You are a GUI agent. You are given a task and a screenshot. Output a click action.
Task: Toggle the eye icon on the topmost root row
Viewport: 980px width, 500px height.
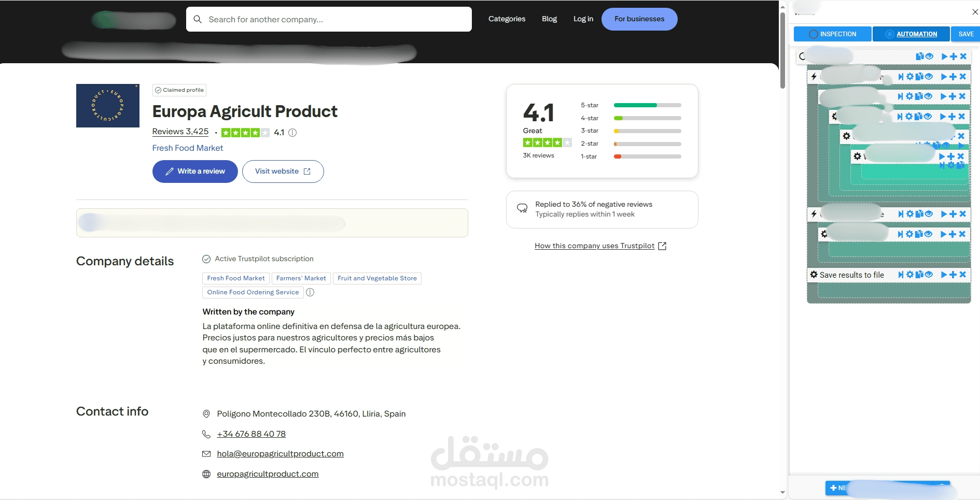point(929,56)
